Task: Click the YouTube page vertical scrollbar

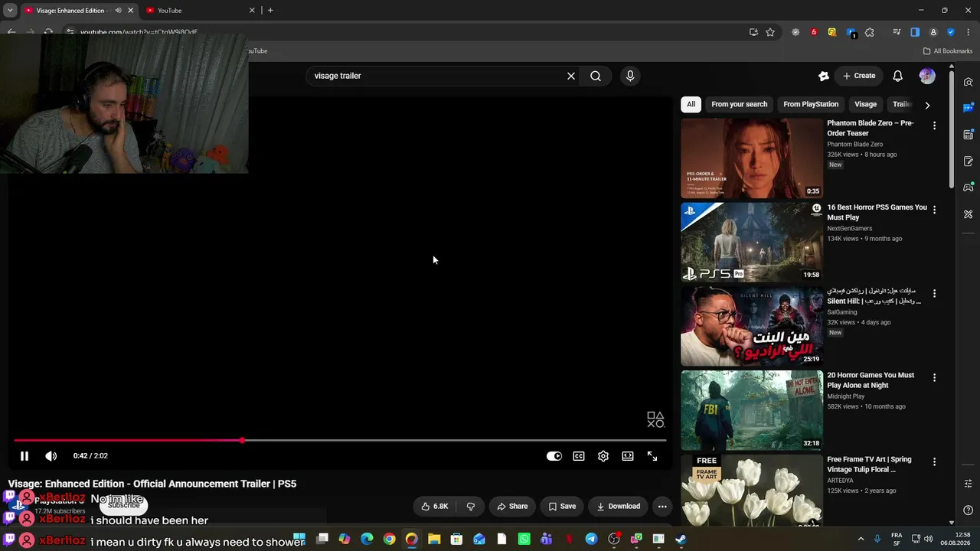Action: 952,130
